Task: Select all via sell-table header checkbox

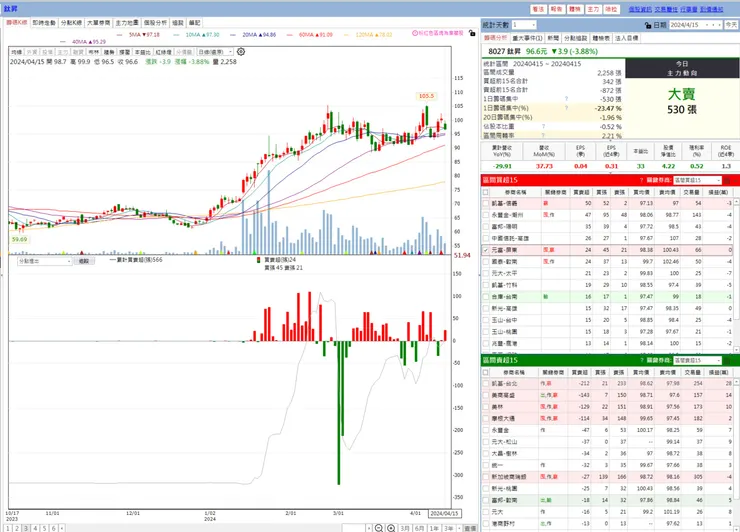Action: [x=486, y=372]
